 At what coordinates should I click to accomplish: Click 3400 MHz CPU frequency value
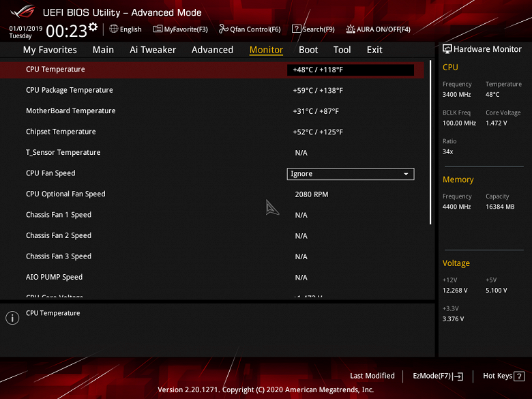coord(456,95)
